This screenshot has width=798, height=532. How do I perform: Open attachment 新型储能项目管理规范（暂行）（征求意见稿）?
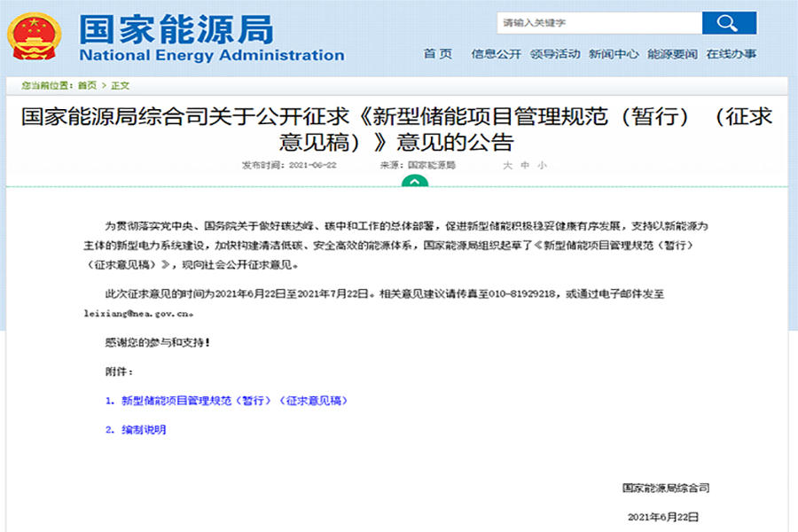coord(234,401)
